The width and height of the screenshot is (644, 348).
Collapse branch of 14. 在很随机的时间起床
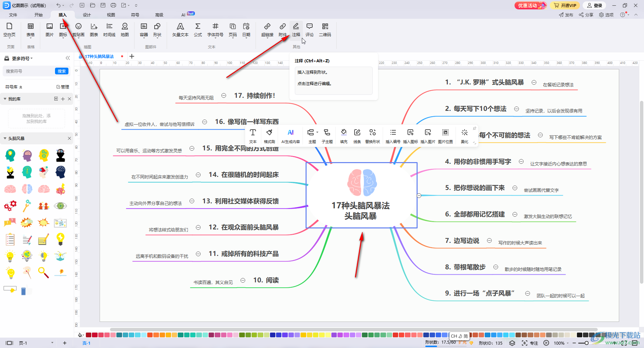coord(198,175)
